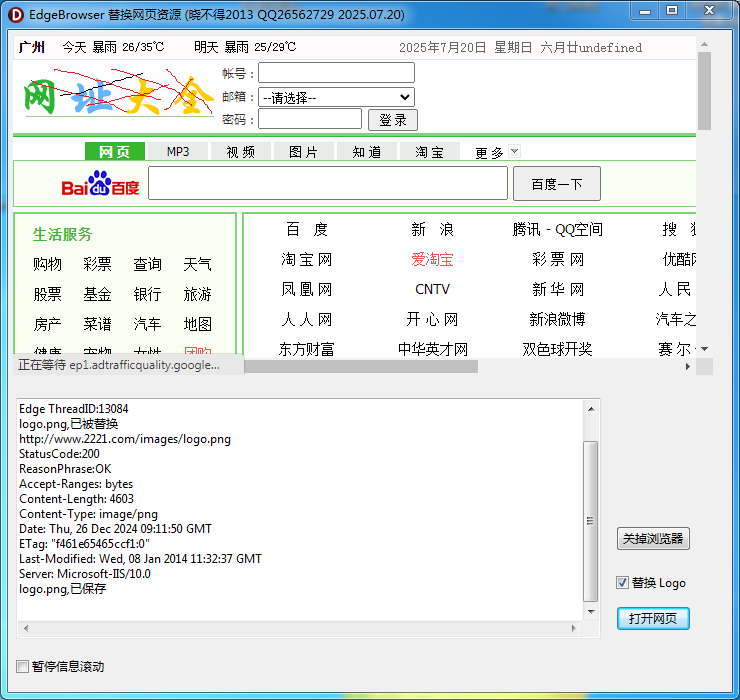Screen dimensions: 740x700
Task: Click the 银行 life service link
Action: pyautogui.click(x=147, y=294)
